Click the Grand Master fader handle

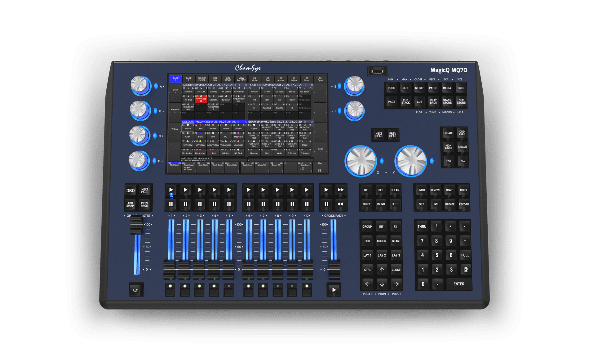tap(136, 225)
